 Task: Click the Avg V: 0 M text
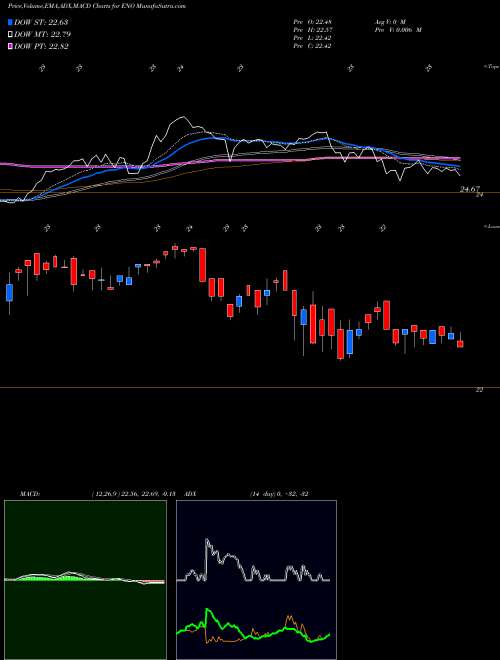pos(389,21)
